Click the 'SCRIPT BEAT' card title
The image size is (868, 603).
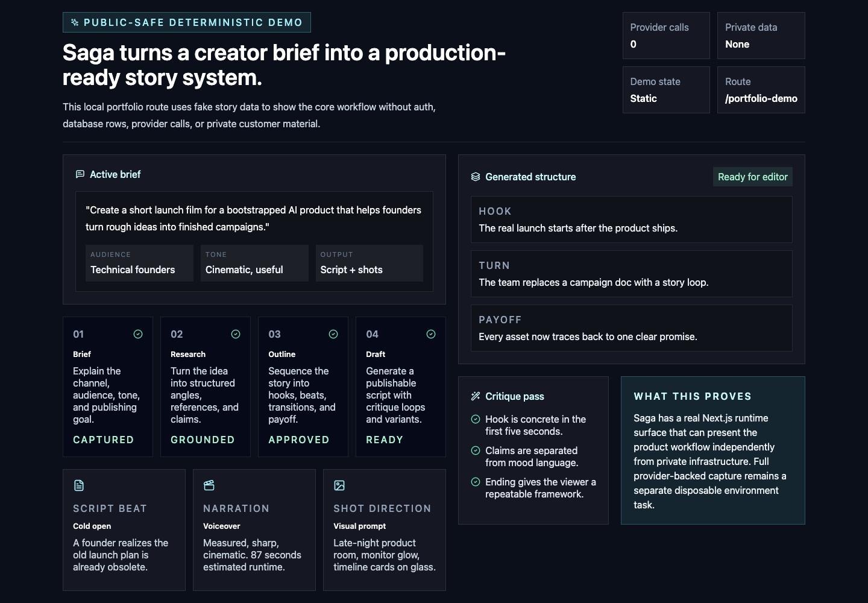(x=110, y=508)
